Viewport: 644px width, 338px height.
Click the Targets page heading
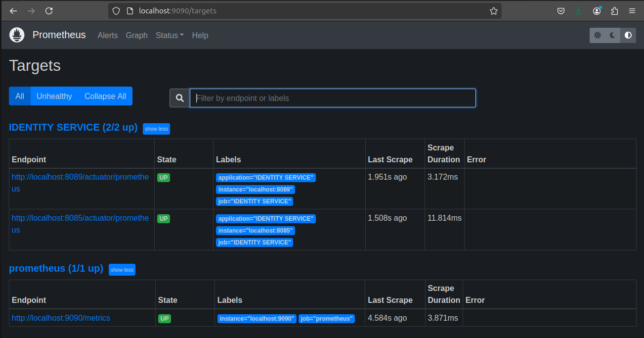pyautogui.click(x=35, y=66)
